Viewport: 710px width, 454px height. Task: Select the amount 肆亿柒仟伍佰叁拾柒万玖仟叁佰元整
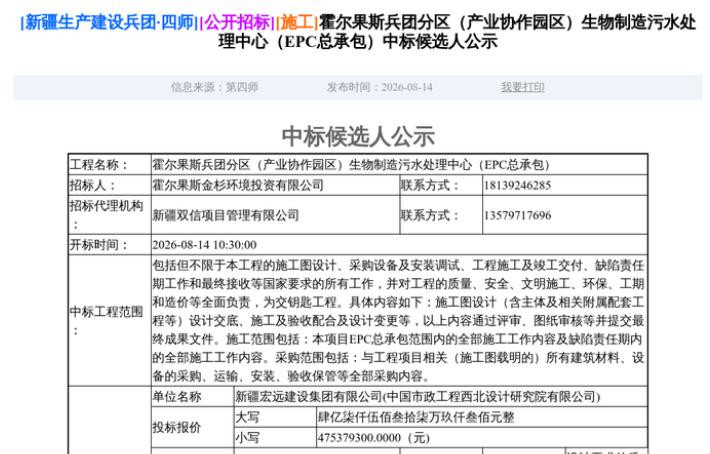pyautogui.click(x=416, y=417)
